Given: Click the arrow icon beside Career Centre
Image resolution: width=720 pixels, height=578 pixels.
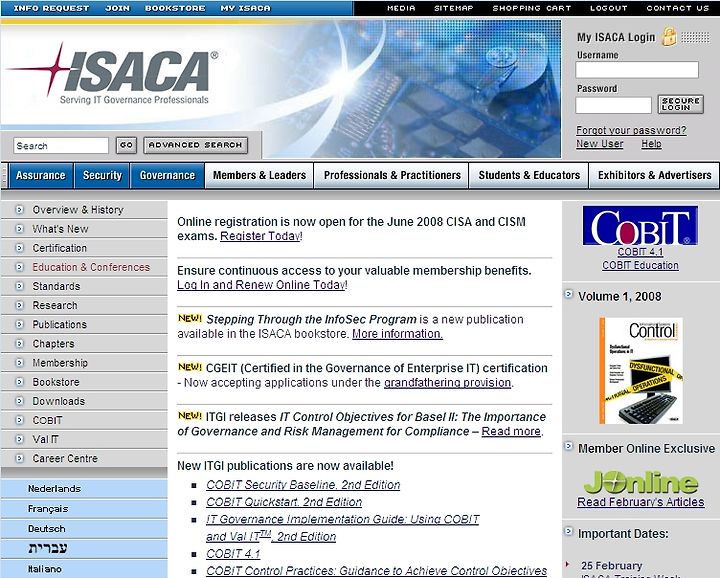Looking at the screenshot, I should tap(19, 458).
